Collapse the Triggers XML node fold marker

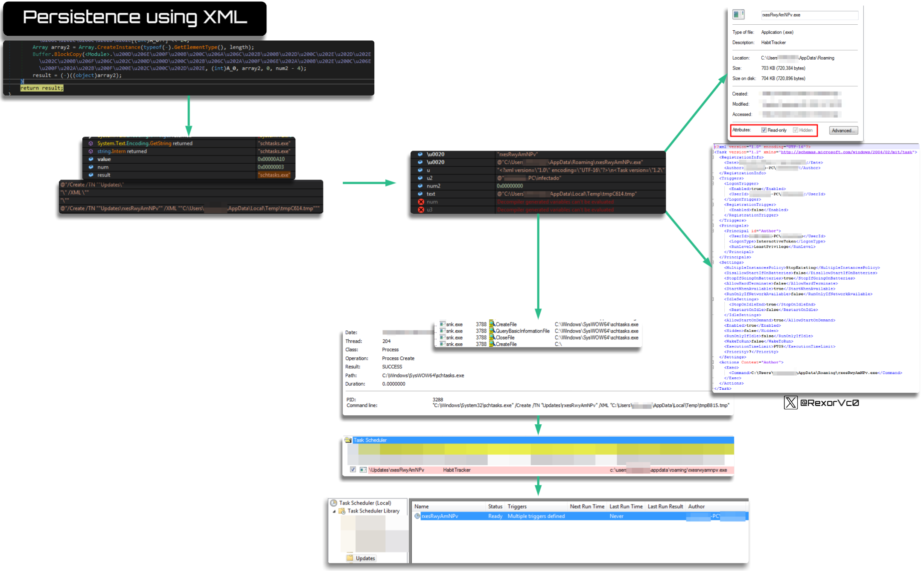(713, 178)
